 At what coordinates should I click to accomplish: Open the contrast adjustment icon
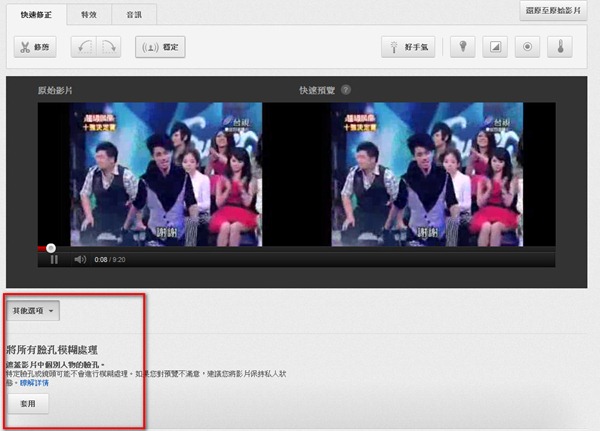494,47
